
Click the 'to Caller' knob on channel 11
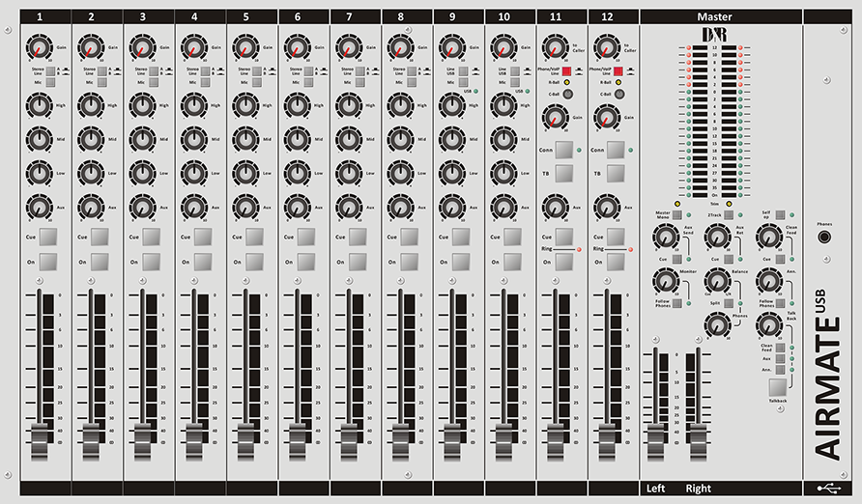(554, 46)
